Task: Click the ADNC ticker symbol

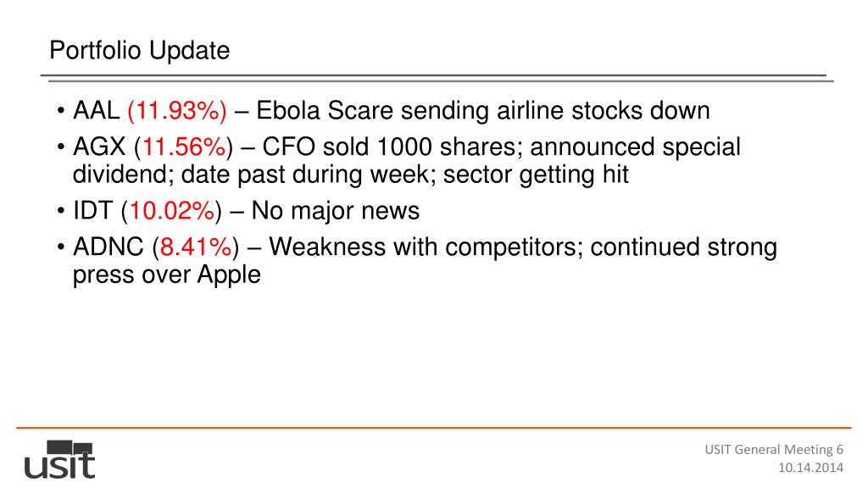Action: click(108, 247)
